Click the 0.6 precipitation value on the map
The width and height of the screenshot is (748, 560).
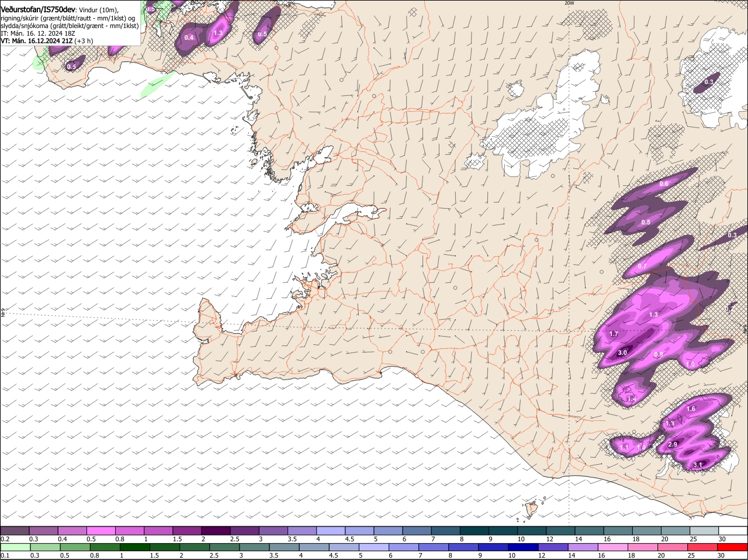[x=664, y=184]
